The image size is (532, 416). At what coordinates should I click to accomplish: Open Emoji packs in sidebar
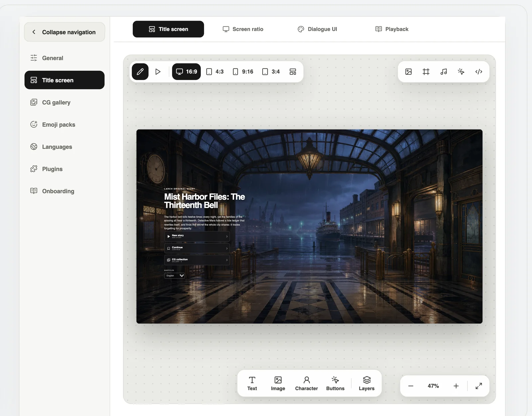(65, 125)
